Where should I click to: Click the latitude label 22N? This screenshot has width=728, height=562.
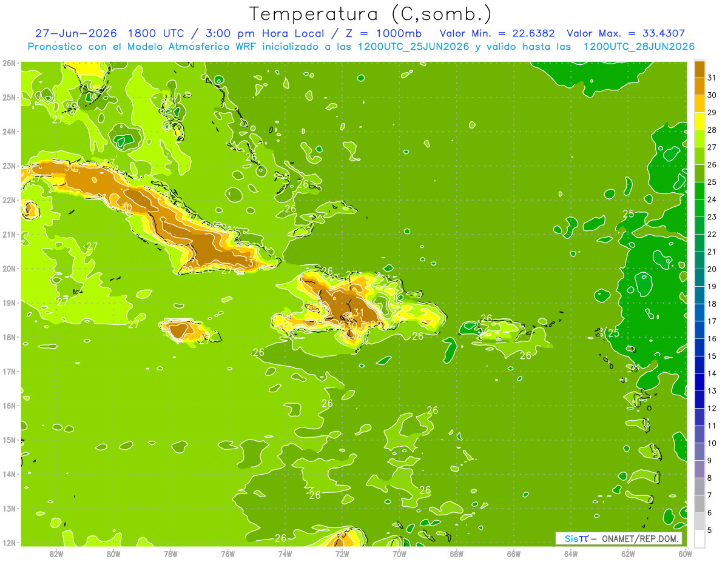click(10, 200)
